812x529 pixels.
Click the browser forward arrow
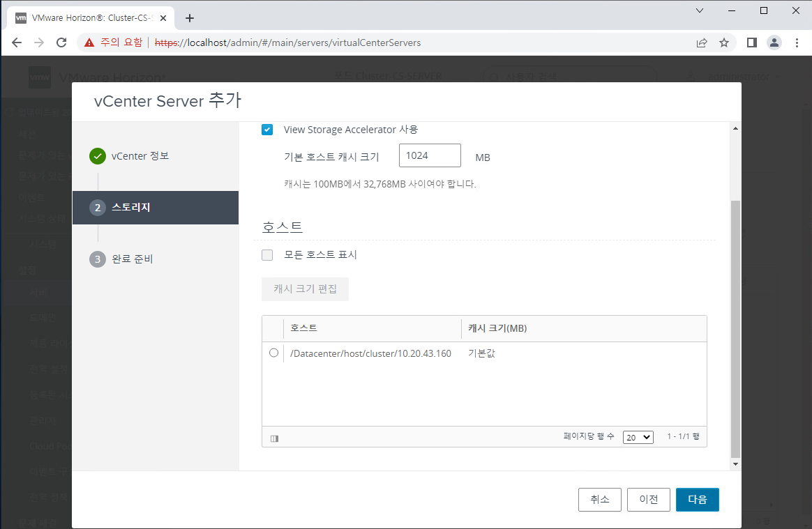[x=39, y=43]
